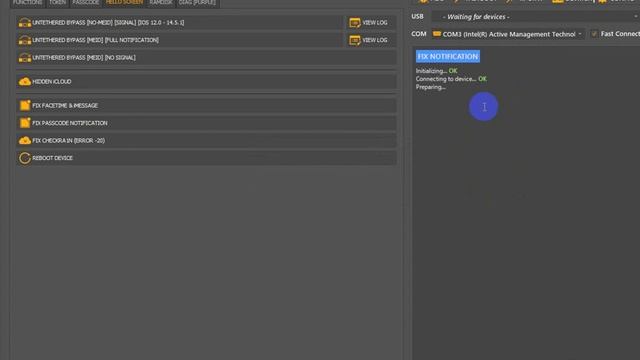Image resolution: width=640 pixels, height=360 pixels.
Task: Open the Diag [Purple] tab
Action: [x=197, y=3]
